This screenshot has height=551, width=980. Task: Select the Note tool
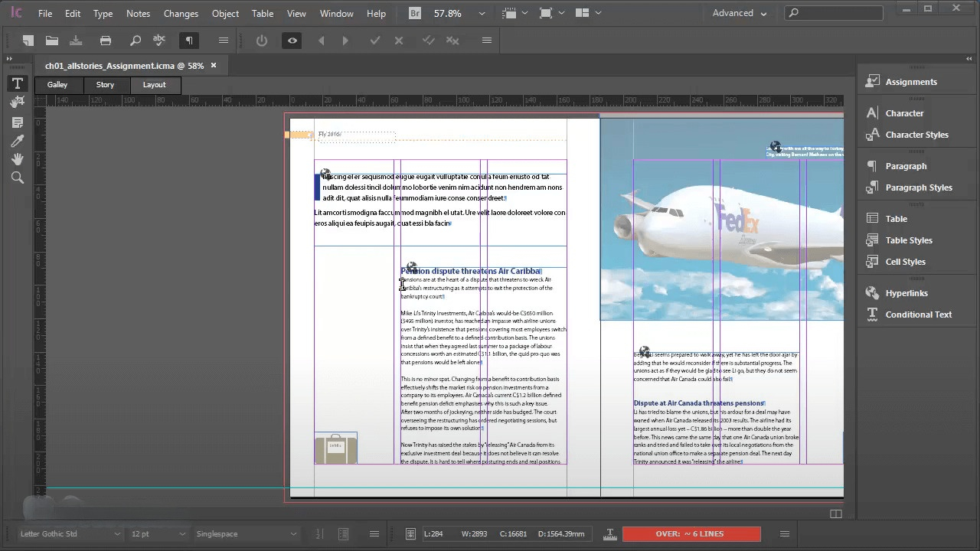(18, 122)
